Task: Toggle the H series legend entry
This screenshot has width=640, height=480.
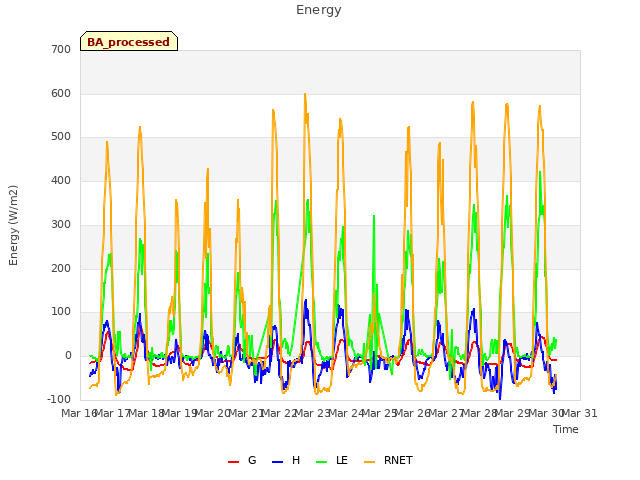Action: [x=286, y=460]
